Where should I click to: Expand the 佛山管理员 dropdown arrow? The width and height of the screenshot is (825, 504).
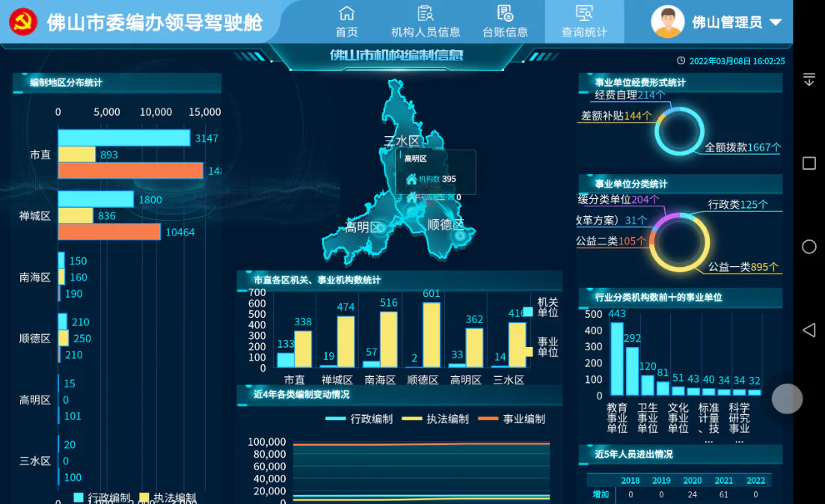point(775,22)
